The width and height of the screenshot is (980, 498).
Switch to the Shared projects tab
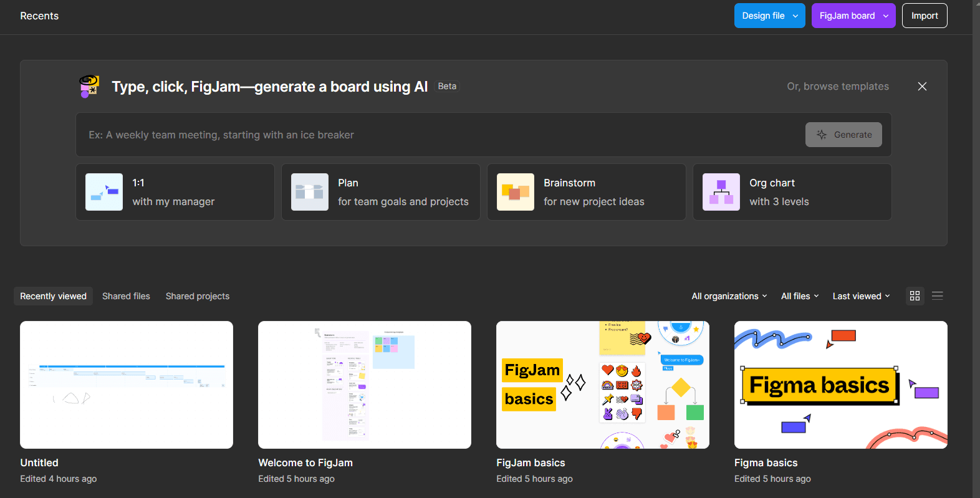click(x=198, y=296)
